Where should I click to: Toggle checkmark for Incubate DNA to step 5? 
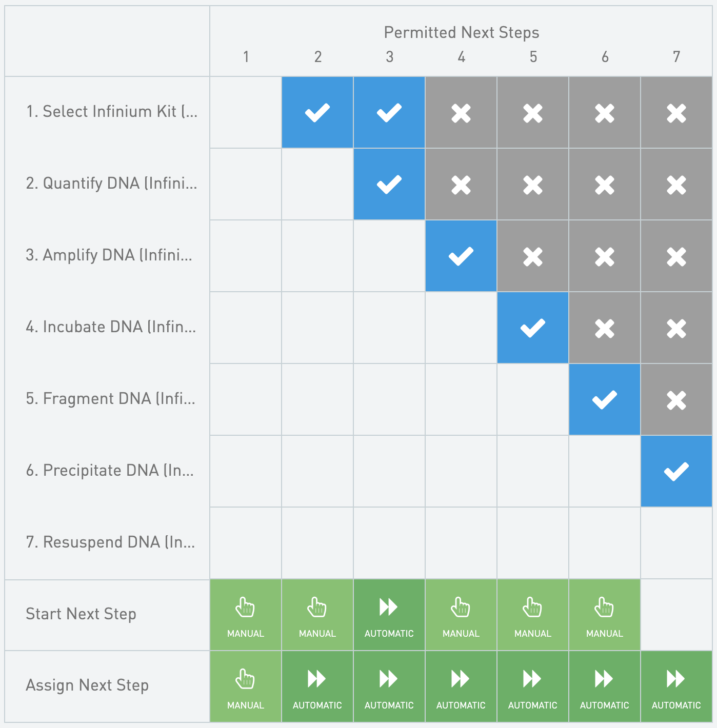click(x=533, y=328)
